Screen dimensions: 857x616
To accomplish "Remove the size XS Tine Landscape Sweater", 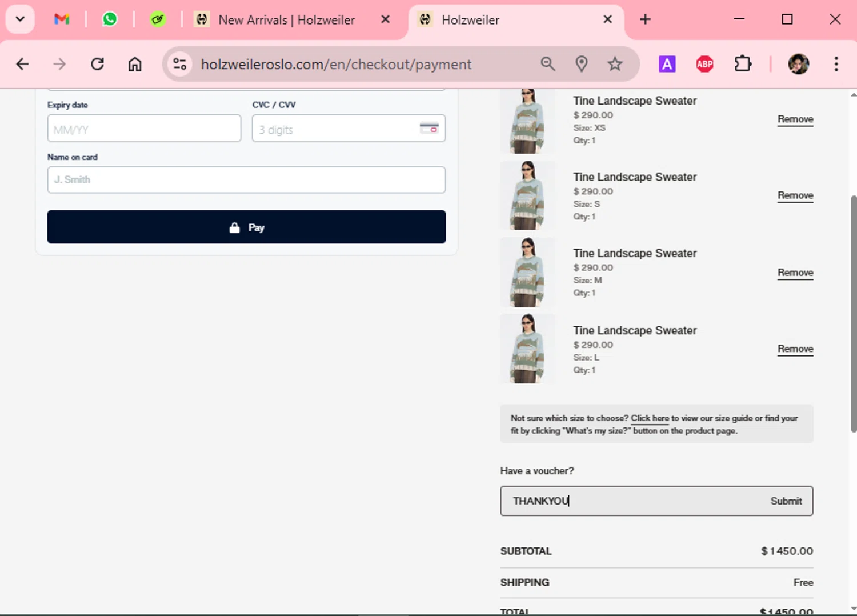I will point(795,119).
